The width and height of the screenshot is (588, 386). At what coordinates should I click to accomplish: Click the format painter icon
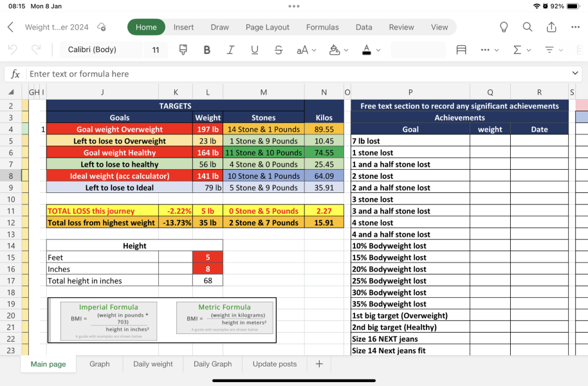(183, 50)
